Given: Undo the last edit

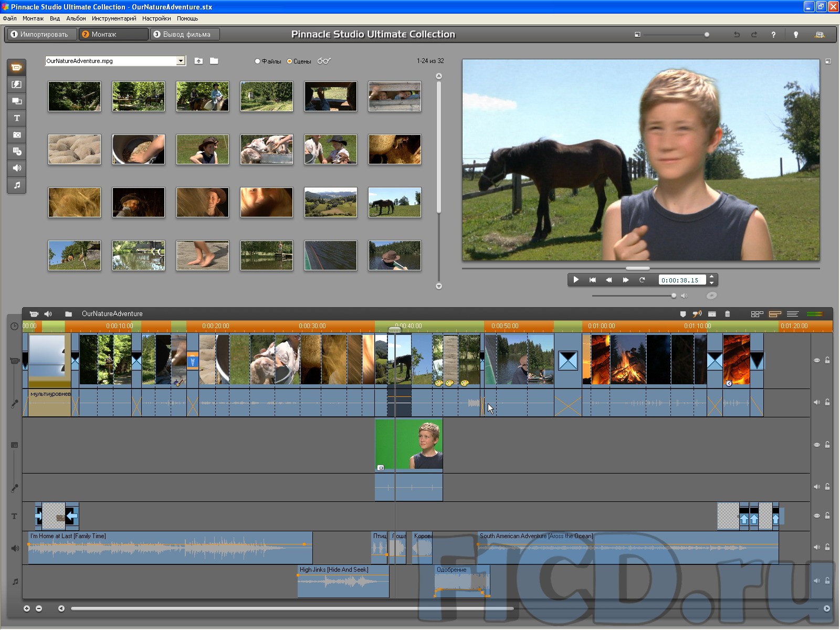Looking at the screenshot, I should (x=737, y=35).
